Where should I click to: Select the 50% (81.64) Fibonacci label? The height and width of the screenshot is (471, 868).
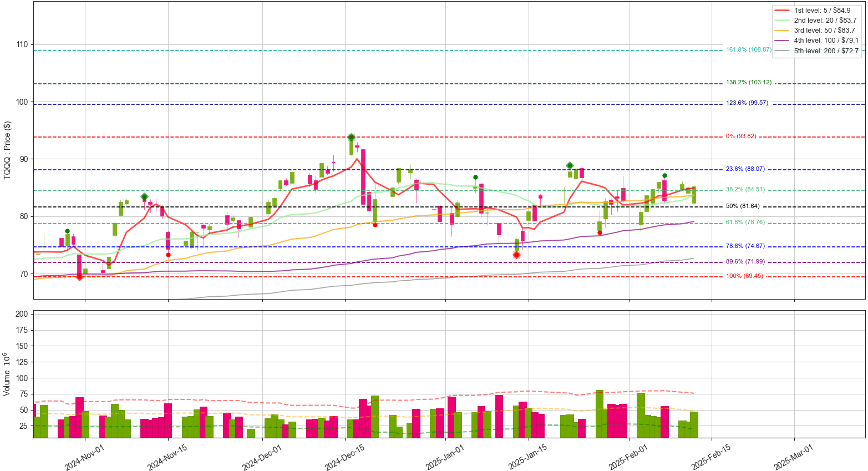pos(743,206)
